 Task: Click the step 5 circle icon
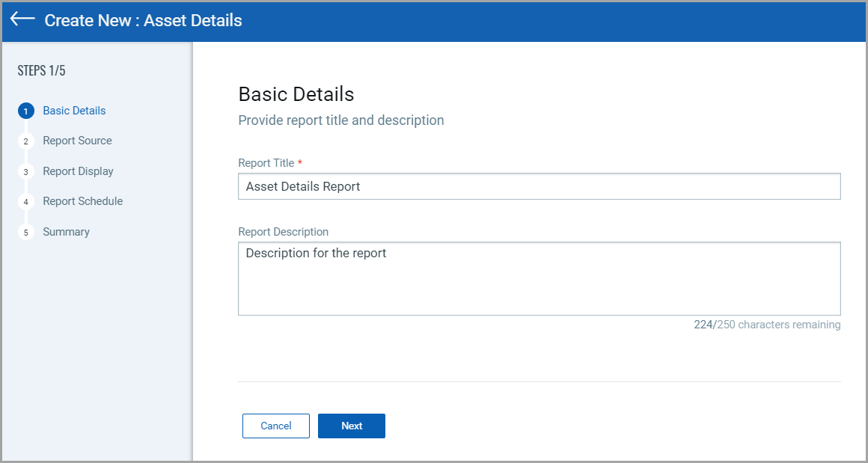click(26, 233)
